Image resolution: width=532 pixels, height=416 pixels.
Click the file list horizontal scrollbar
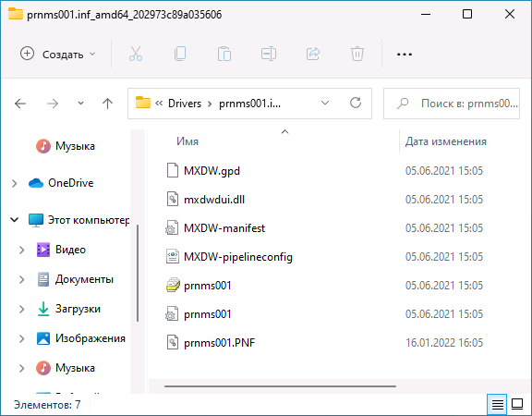[280, 386]
